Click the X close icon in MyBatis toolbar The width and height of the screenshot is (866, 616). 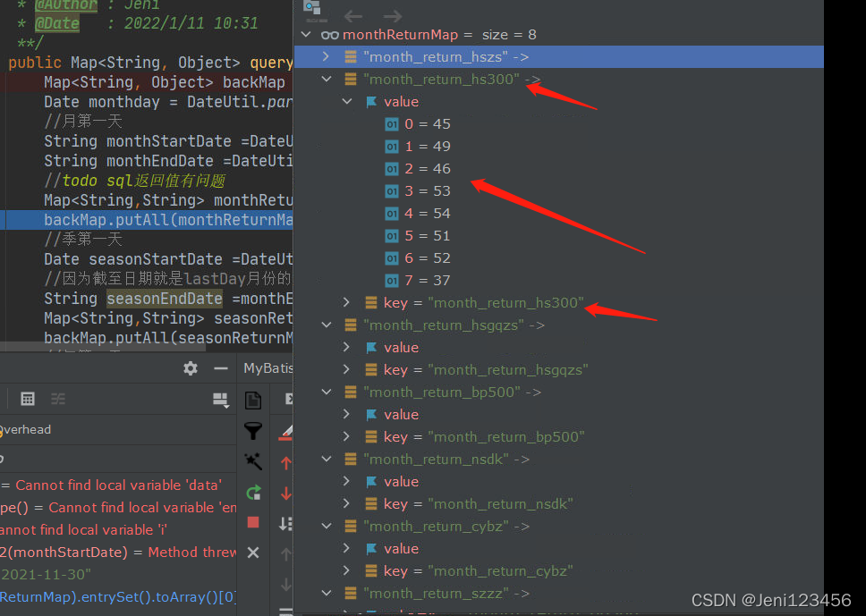pos(253,553)
